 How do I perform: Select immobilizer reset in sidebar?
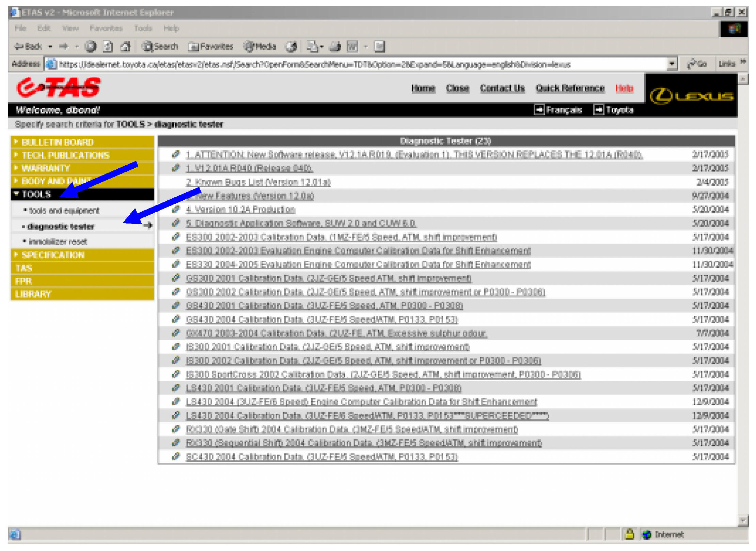(58, 242)
